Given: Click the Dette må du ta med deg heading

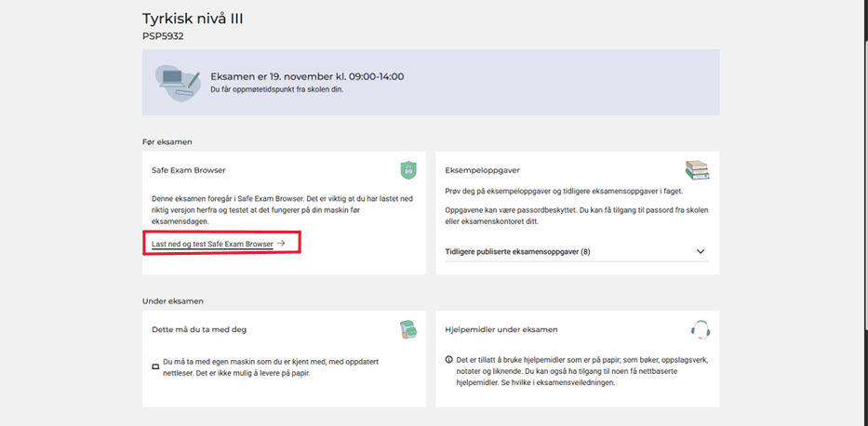Looking at the screenshot, I should [199, 329].
